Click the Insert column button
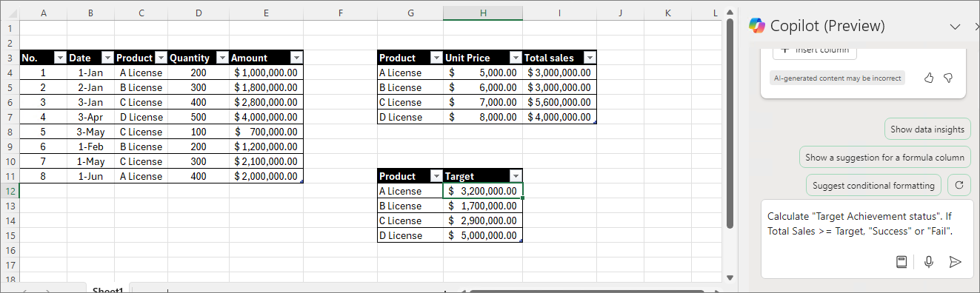This screenshot has height=293, width=980. [816, 51]
